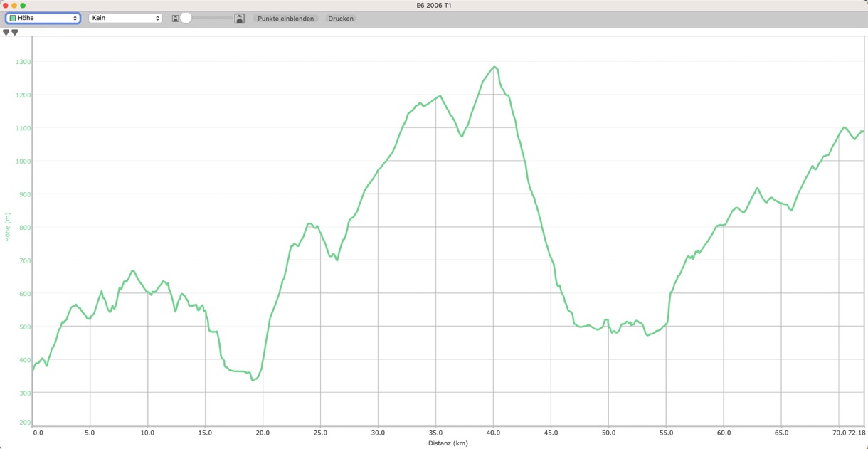Click the 40.0 distance axis value
Image resolution: width=868 pixels, height=449 pixels.
(494, 433)
